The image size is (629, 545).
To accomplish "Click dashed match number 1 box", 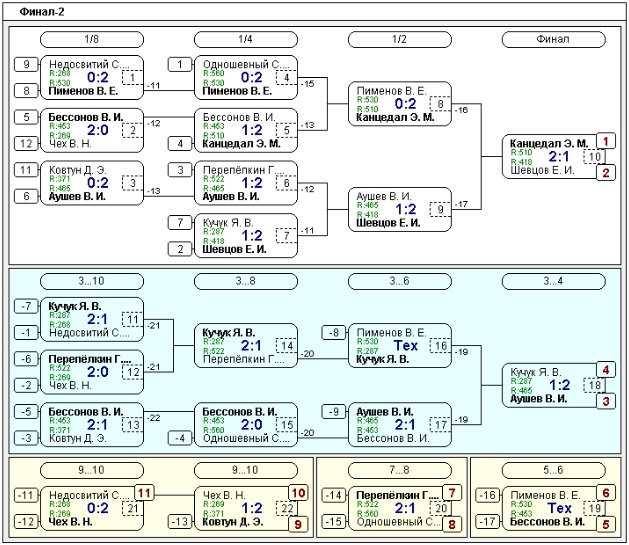I will point(133,77).
